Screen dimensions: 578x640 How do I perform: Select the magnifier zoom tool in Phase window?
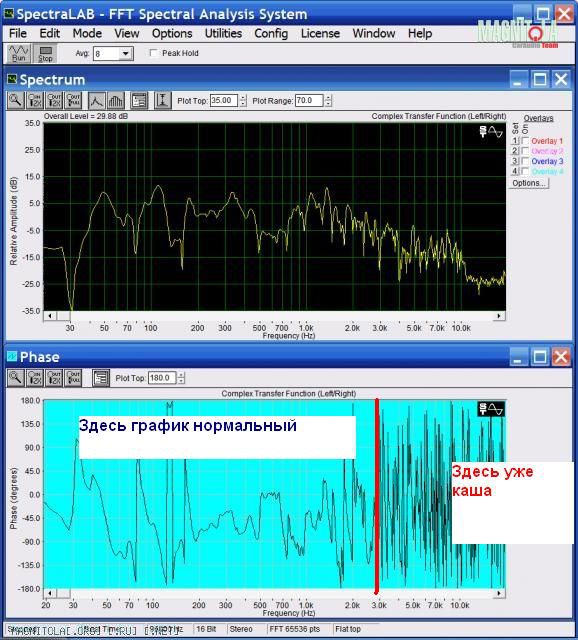click(x=16, y=378)
